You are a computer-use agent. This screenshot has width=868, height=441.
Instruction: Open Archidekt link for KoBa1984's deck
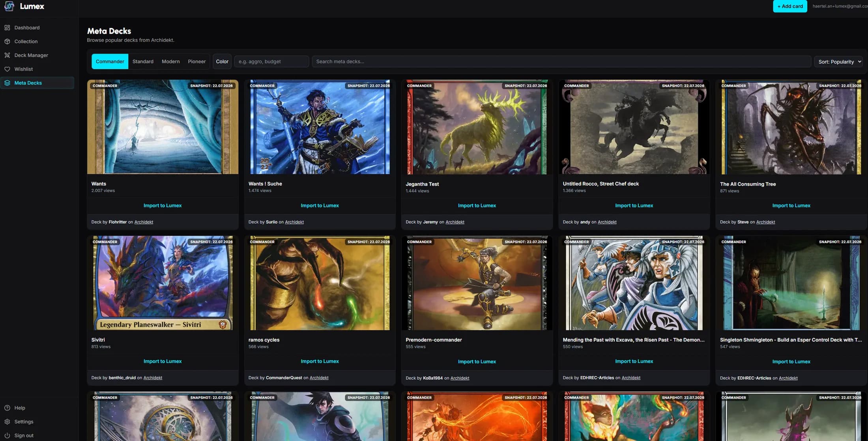(x=460, y=378)
